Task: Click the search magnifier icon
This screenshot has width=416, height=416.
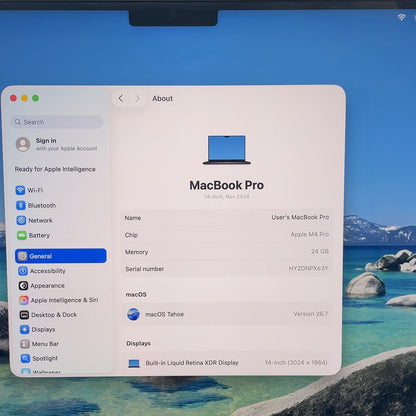Action: coord(18,122)
